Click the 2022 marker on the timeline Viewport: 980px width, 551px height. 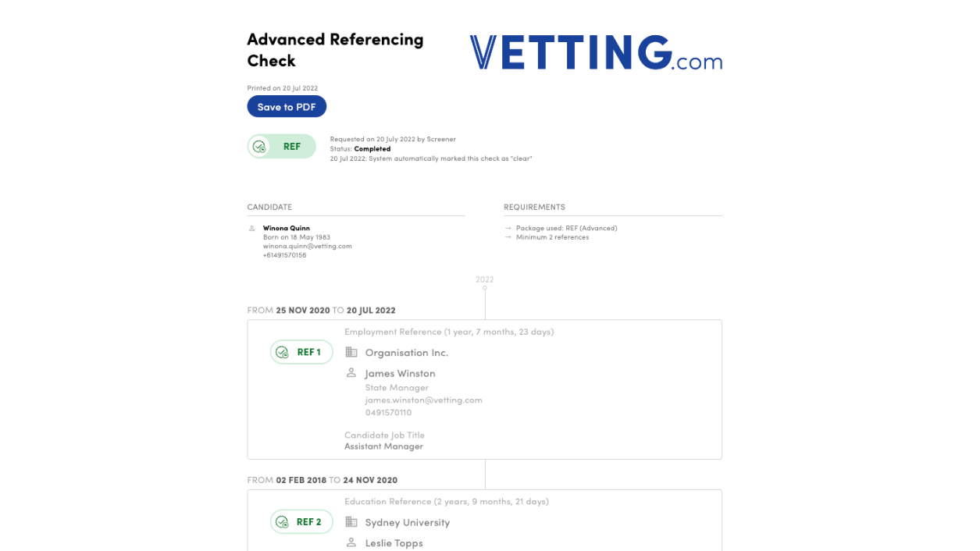click(484, 279)
